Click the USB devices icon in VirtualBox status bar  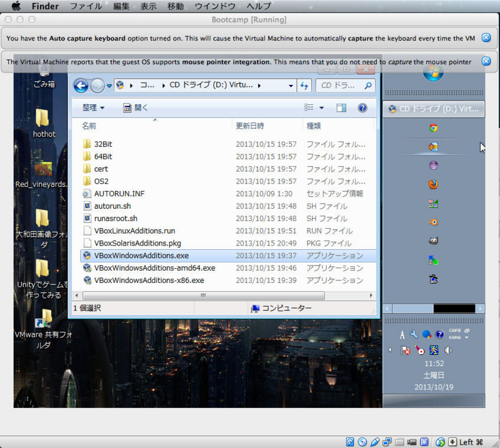pyautogui.click(x=375, y=442)
